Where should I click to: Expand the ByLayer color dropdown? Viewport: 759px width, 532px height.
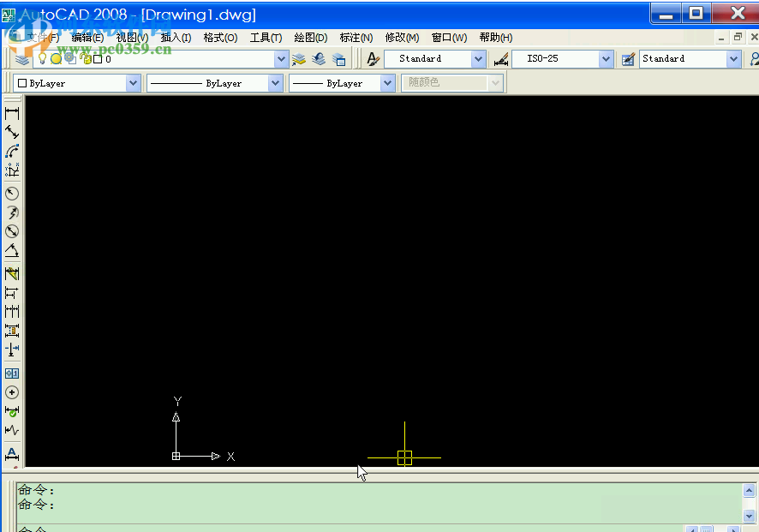point(133,83)
